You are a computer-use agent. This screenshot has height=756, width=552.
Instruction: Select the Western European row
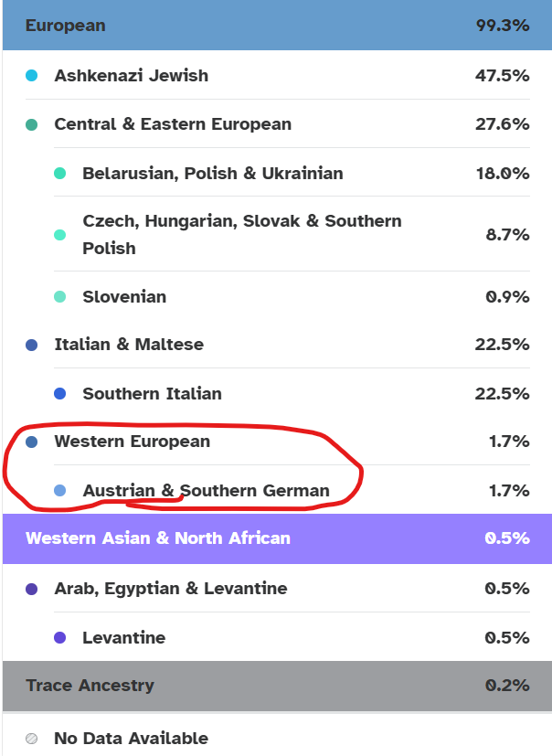click(x=277, y=442)
